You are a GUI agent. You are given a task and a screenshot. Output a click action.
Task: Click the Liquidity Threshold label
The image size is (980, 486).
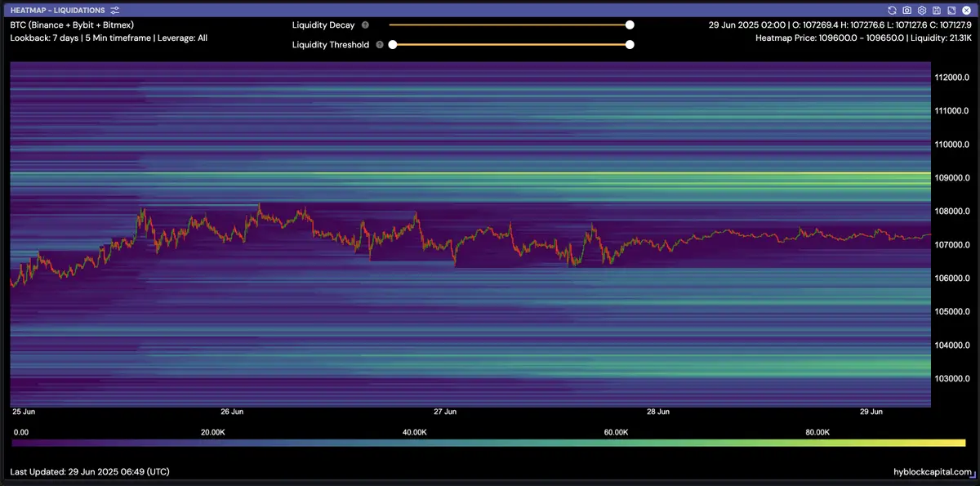331,45
